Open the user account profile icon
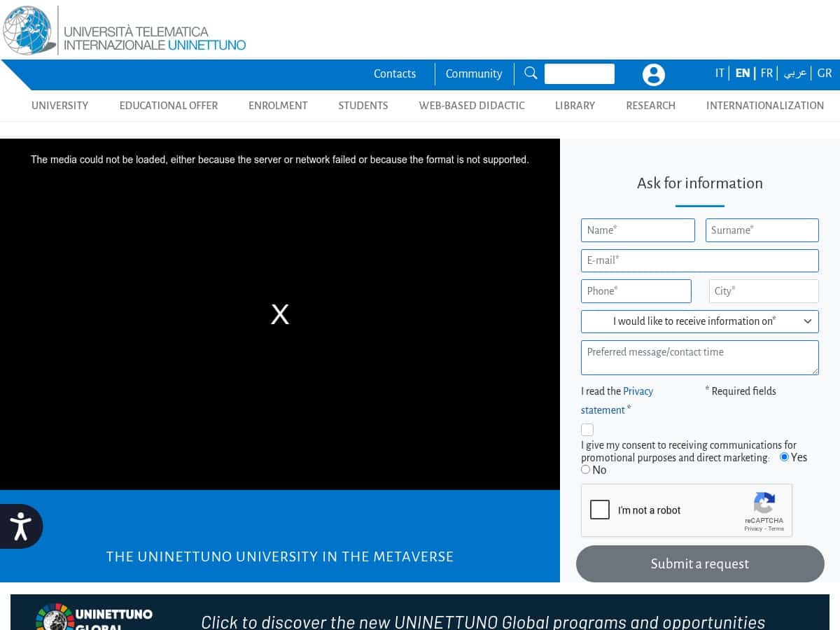The width and height of the screenshot is (840, 630). pos(654,75)
